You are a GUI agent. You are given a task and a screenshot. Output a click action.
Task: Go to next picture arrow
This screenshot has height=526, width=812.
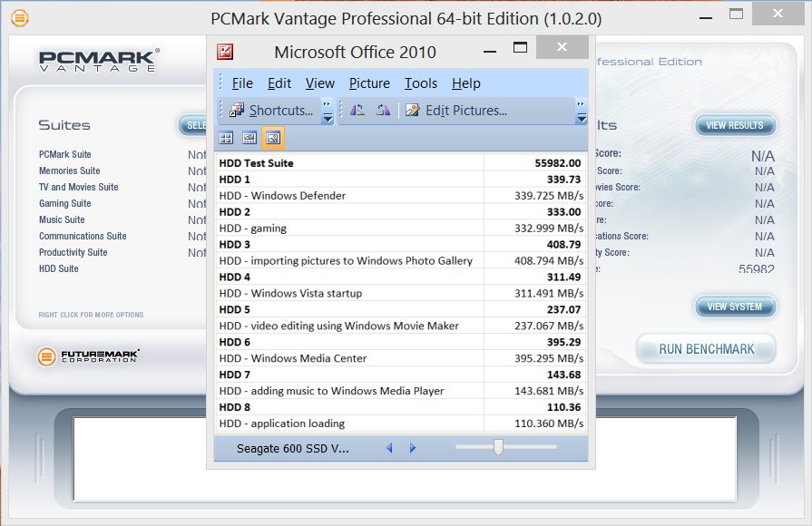coord(413,448)
